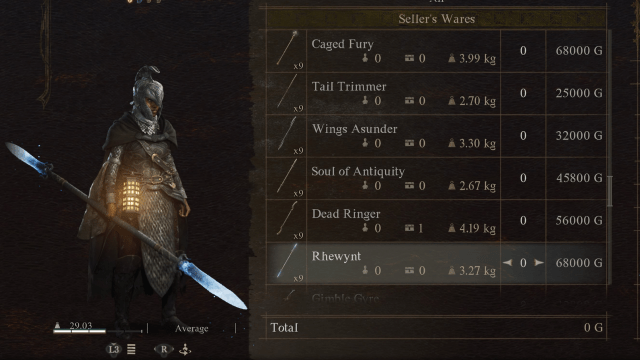The height and width of the screenshot is (360, 640).
Task: Select the Wings Asunder weapon icon
Action: [x=287, y=135]
